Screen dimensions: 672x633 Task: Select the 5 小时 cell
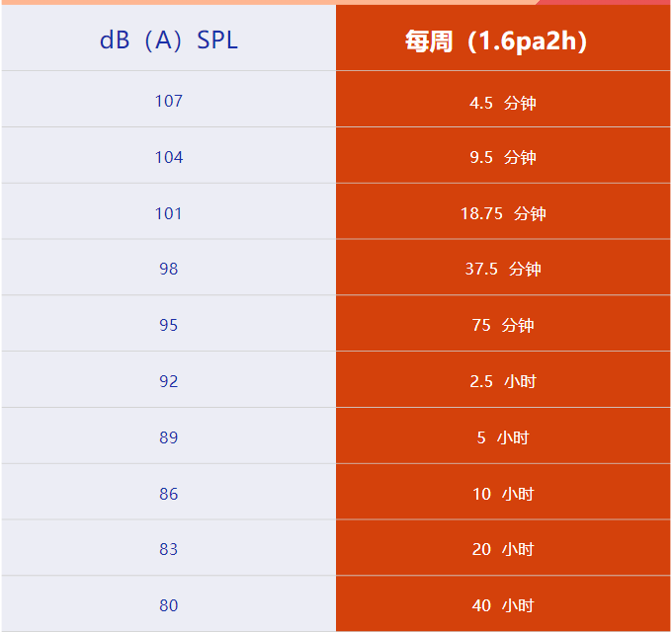pos(503,437)
